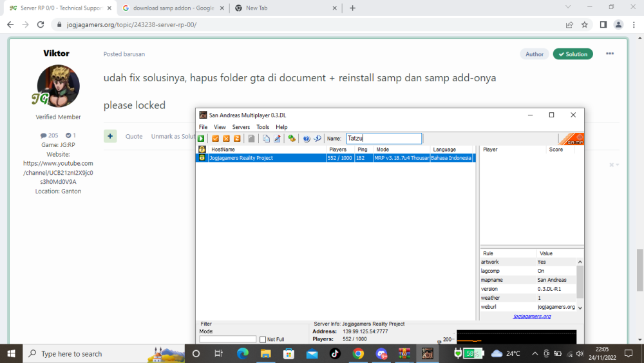
Task: Click the About info icon in toolbar
Action: tap(317, 139)
